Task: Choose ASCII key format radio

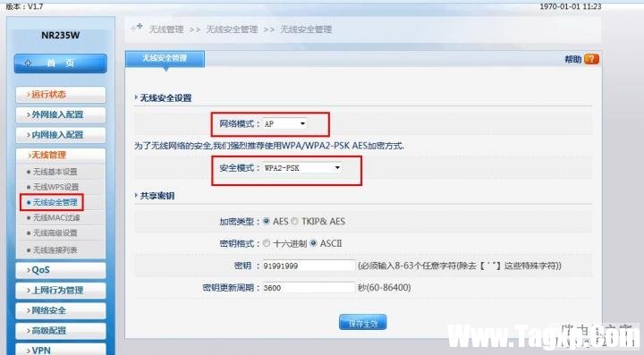Action: pyautogui.click(x=313, y=243)
